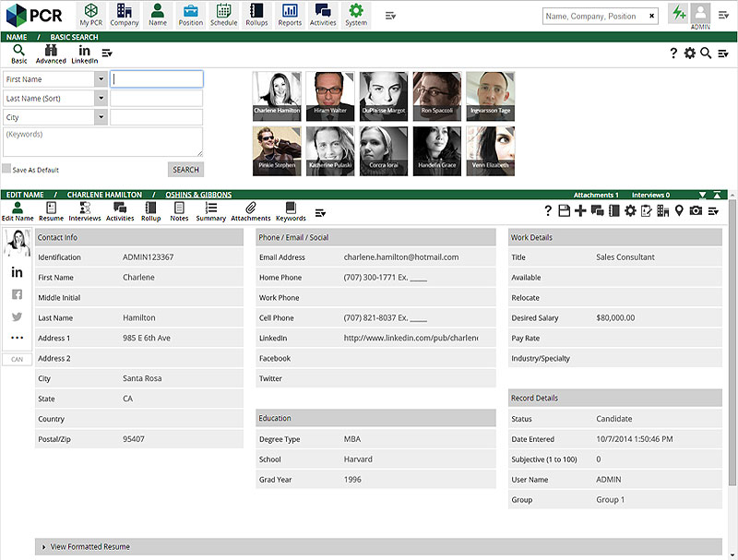Open the Attachments section

(x=249, y=213)
